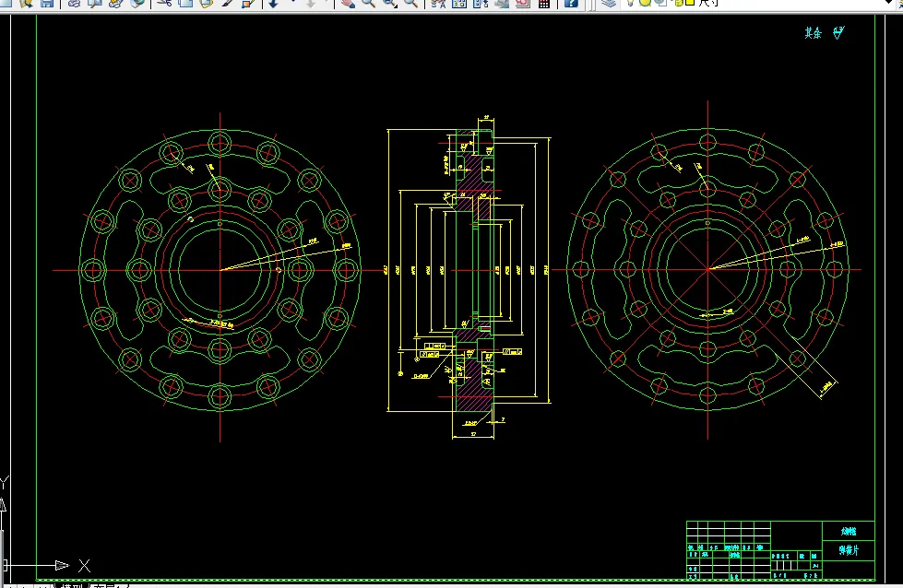Open a drawing file via Open icon
Image resolution: width=903 pixels, height=588 pixels.
26,3
